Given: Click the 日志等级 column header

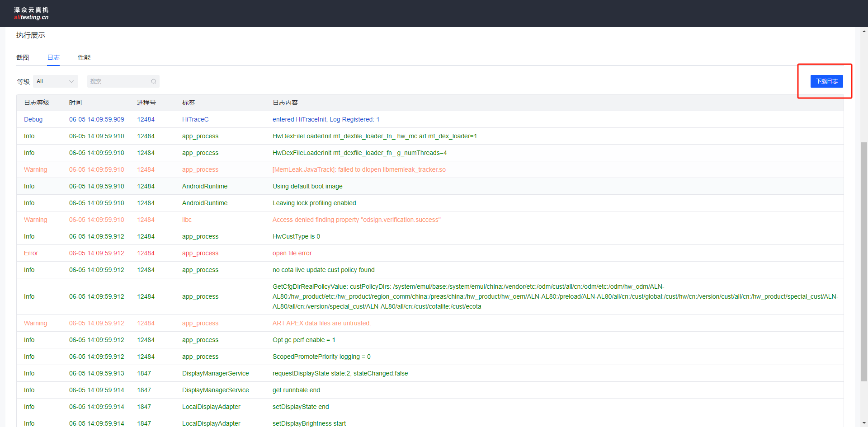Looking at the screenshot, I should [37, 103].
